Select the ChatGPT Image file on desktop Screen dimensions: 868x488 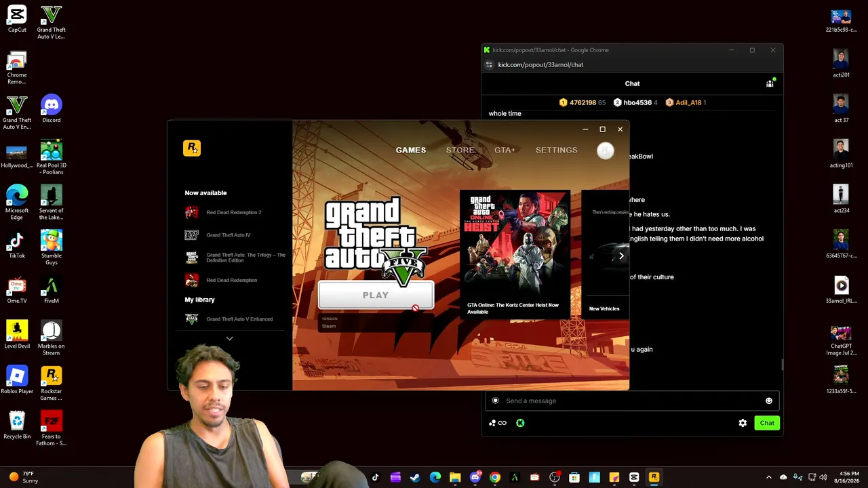pyautogui.click(x=841, y=341)
